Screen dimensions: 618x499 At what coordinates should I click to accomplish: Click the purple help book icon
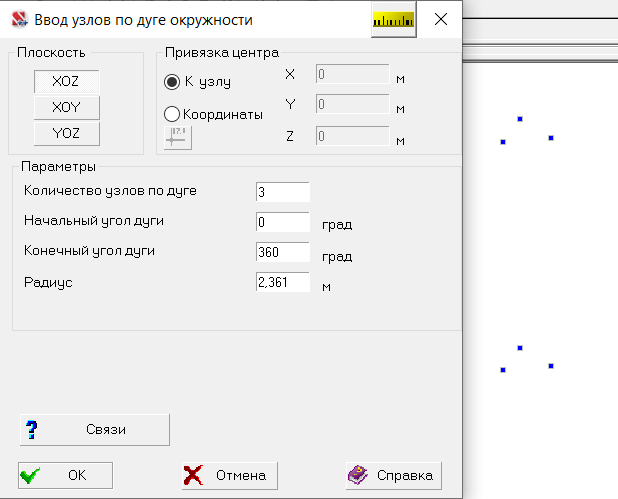pos(358,475)
